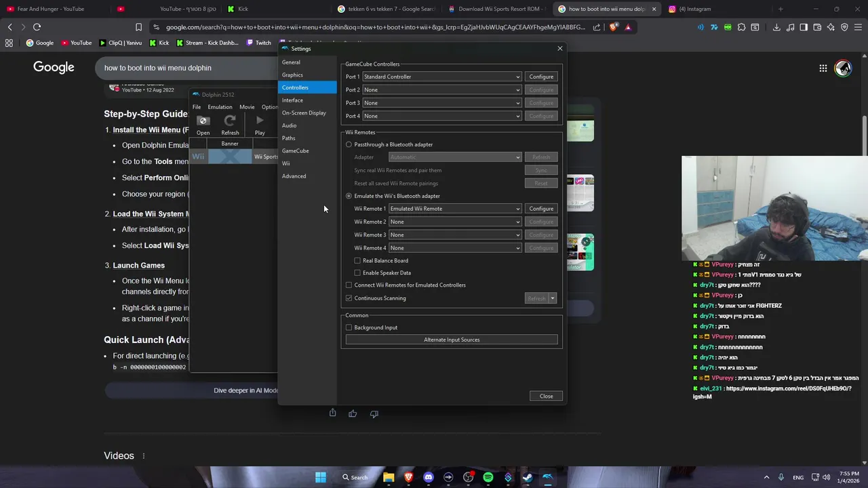Screen dimensions: 868x488
Task: Open new browser tab
Action: click(781, 9)
